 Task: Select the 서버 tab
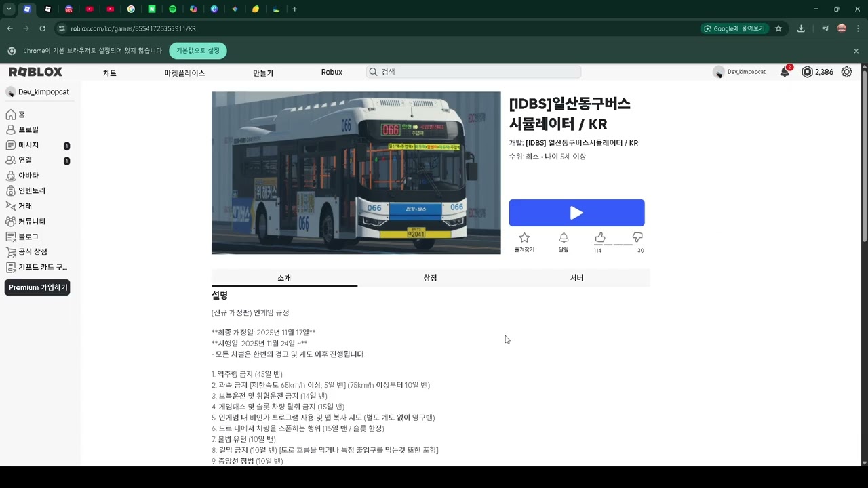576,278
